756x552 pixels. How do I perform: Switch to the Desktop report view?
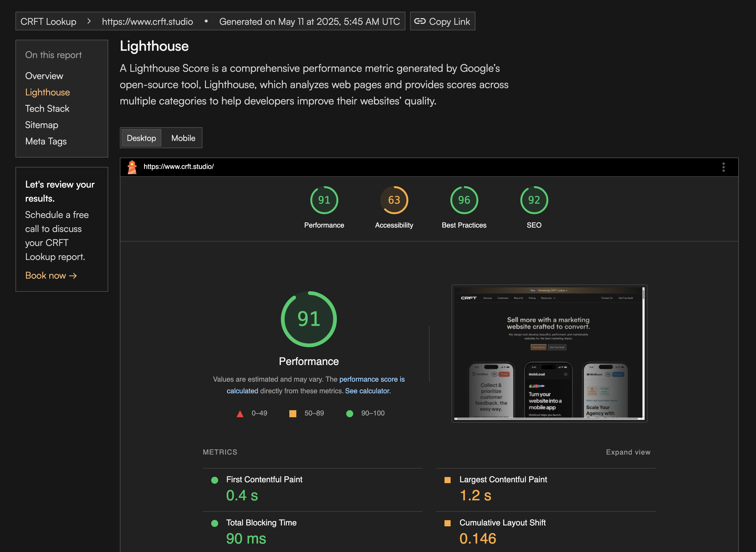141,138
